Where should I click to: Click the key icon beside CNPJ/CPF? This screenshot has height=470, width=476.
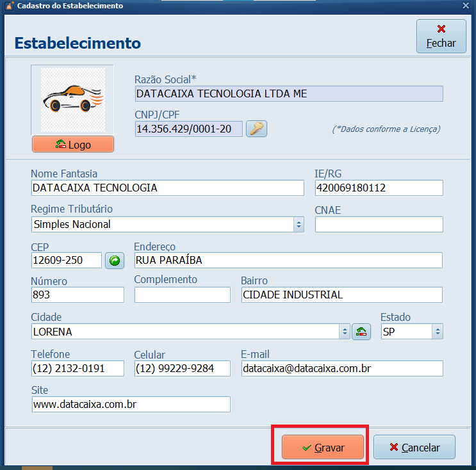click(256, 129)
